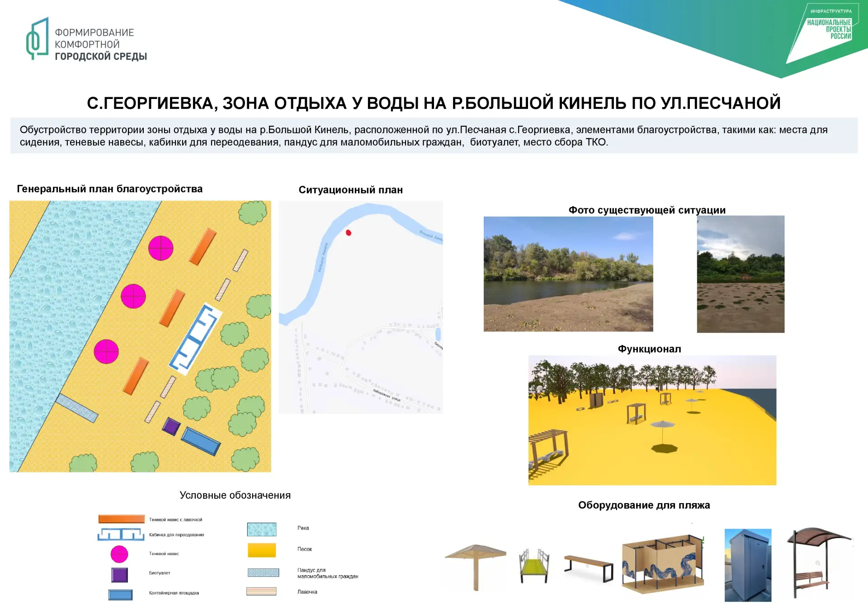This screenshot has width=868, height=614.
Task: Click the blue changing cabin legend symbol
Action: [x=121, y=534]
